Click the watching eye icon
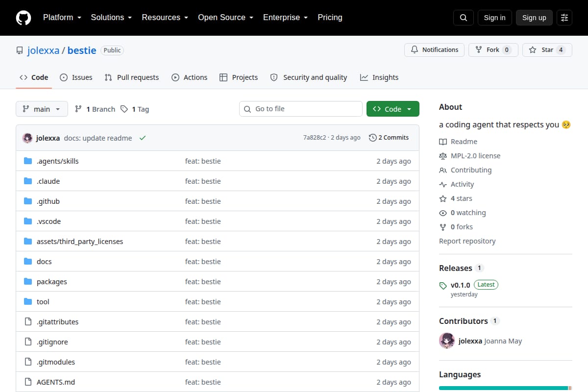 pyautogui.click(x=443, y=213)
